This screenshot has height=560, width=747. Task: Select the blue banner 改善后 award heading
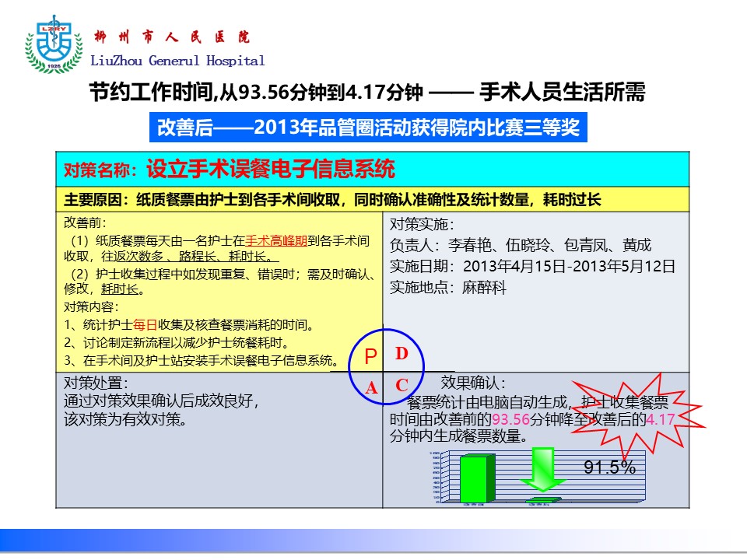point(368,128)
